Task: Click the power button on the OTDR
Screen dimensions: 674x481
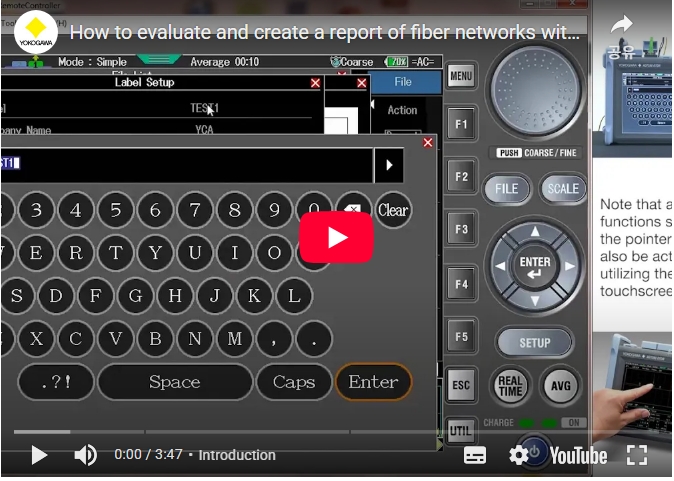Action: click(x=535, y=452)
